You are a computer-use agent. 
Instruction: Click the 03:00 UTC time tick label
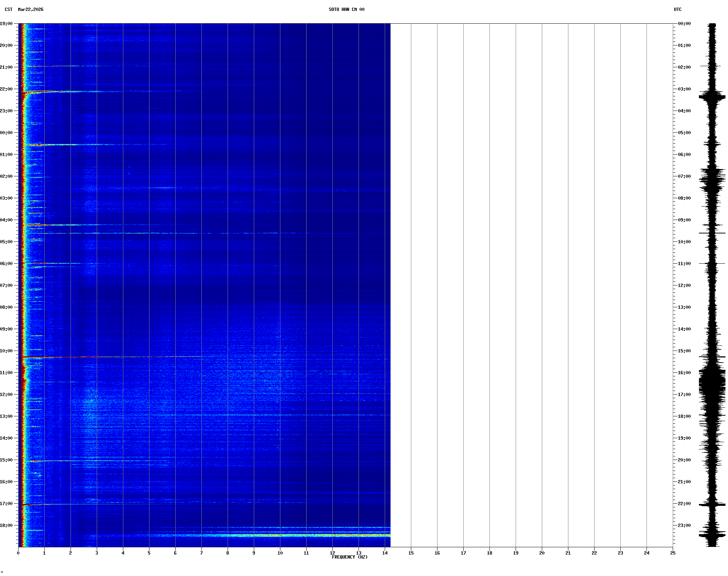[x=684, y=89]
